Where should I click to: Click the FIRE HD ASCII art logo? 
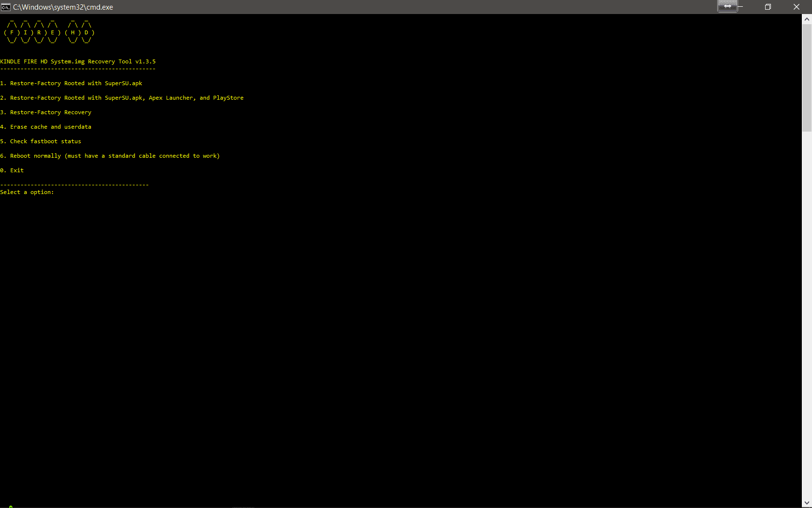pyautogui.click(x=49, y=32)
